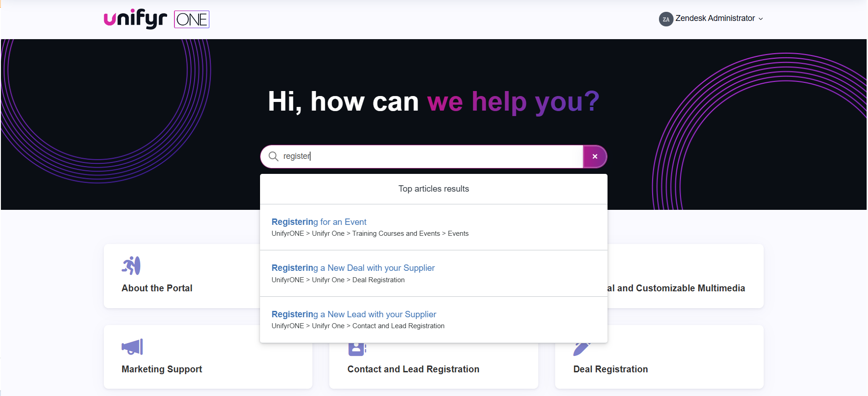Open "Registering a New Lead with your Supplier"
868x396 pixels.
coord(354,315)
